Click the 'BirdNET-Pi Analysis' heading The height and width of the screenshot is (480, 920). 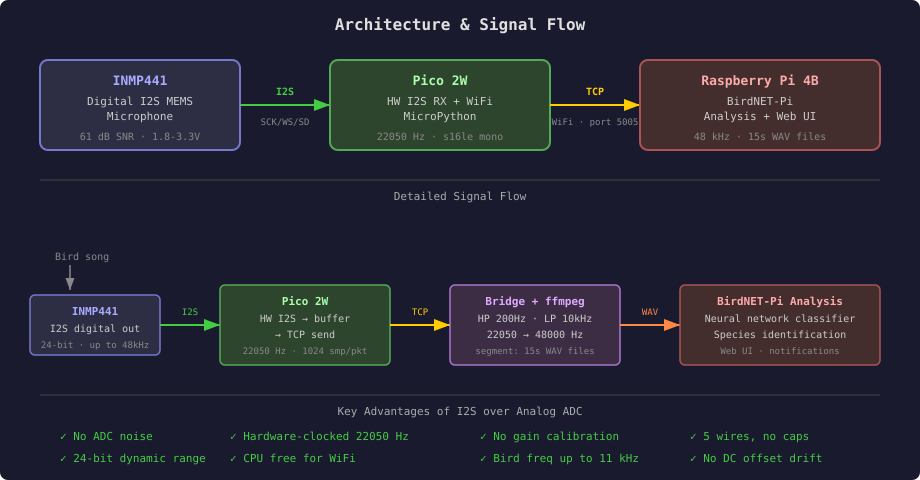pyautogui.click(x=779, y=301)
